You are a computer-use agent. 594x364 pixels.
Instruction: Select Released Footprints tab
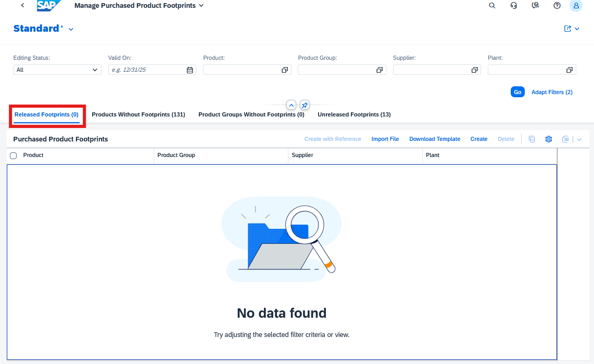[46, 114]
